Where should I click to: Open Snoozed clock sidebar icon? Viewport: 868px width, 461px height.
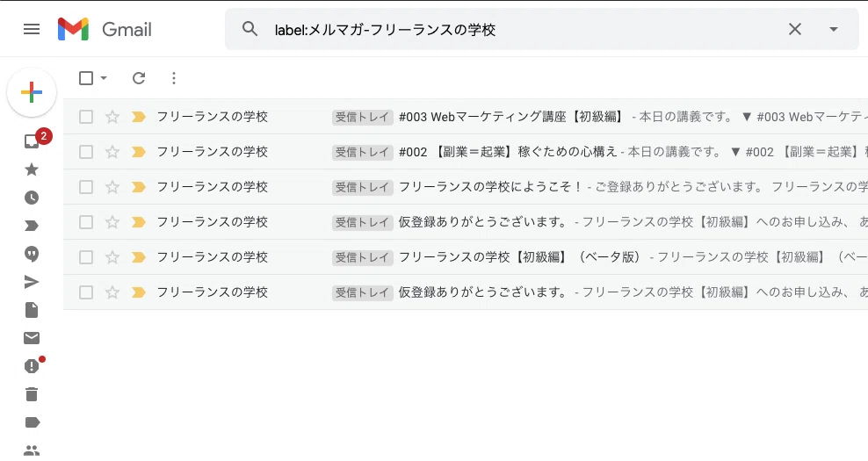click(32, 198)
